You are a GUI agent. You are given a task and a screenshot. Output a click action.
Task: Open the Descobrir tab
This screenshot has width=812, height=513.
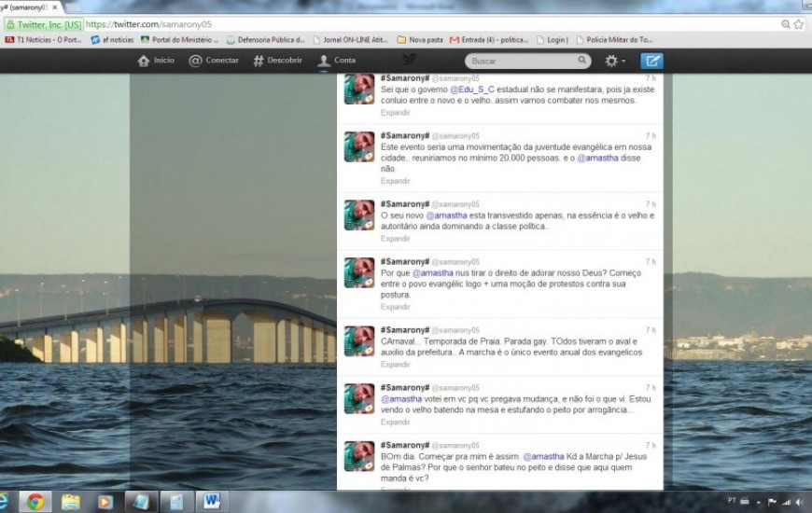278,61
